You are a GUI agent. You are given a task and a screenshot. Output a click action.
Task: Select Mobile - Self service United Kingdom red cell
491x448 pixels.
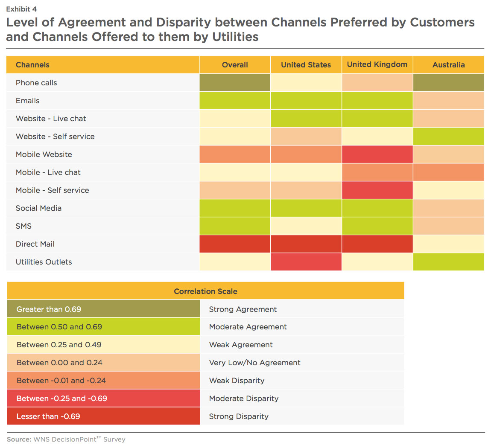(x=377, y=190)
